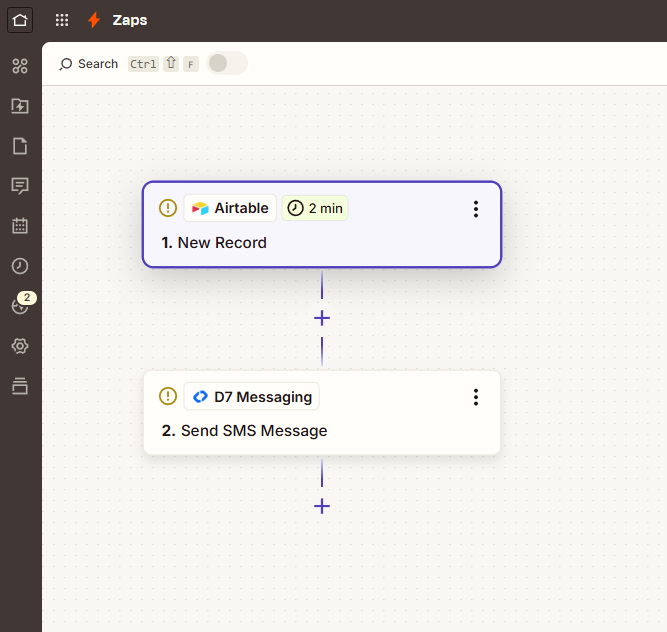Open the comments sidebar icon
The image size is (667, 632).
pyautogui.click(x=20, y=186)
